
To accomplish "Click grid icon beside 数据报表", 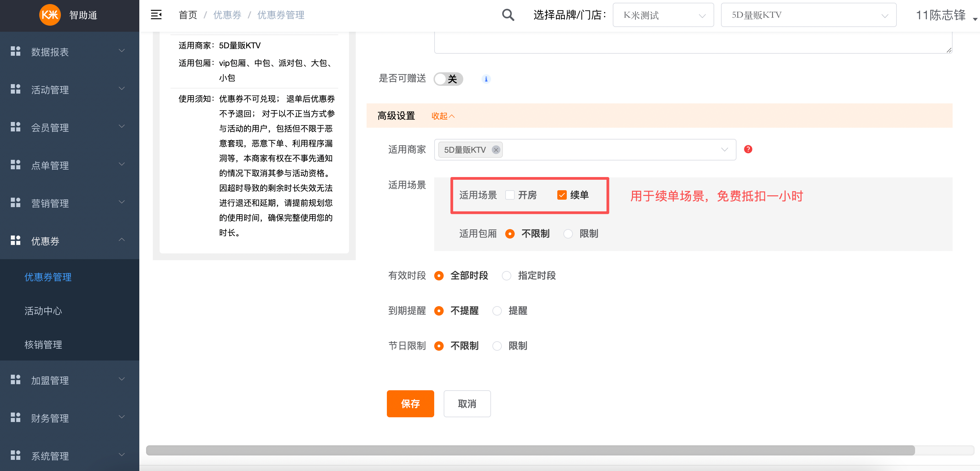I will (x=16, y=51).
